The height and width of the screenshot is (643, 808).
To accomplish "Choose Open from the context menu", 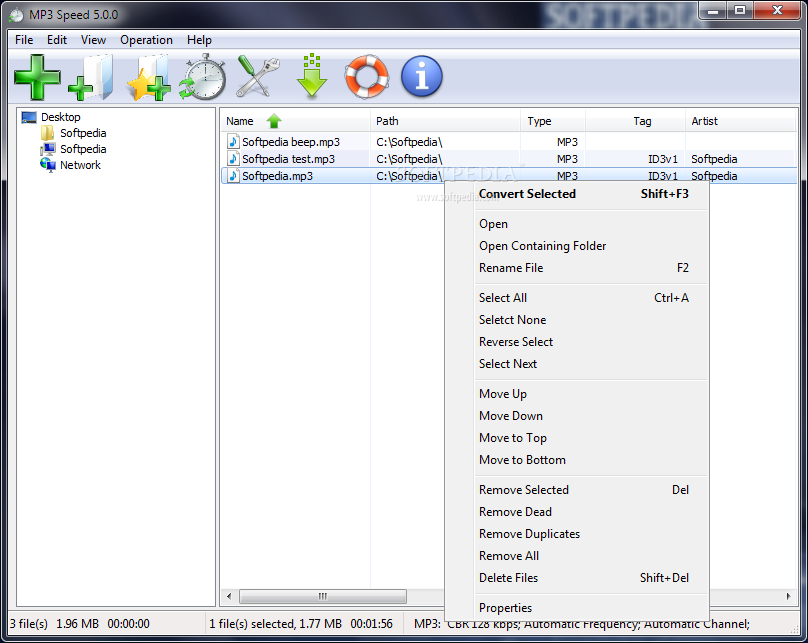I will (577, 224).
